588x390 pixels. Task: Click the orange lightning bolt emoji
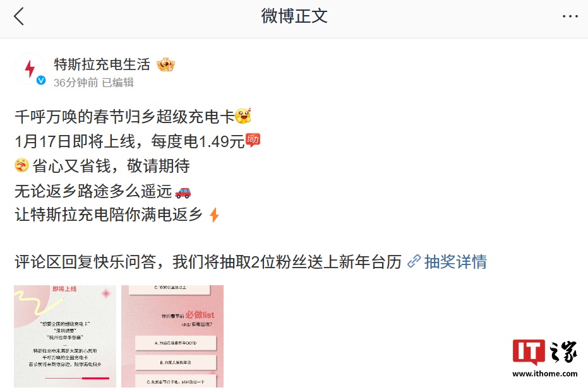tap(214, 215)
